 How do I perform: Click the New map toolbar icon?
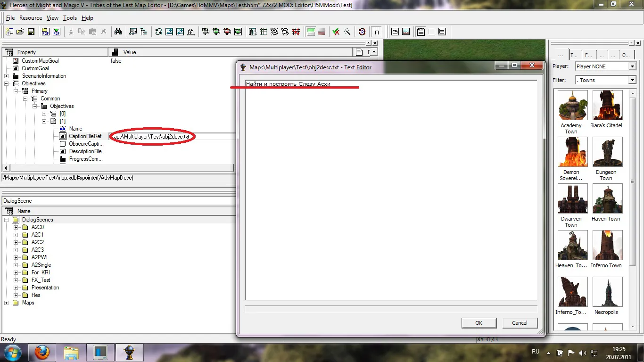pyautogui.click(x=9, y=32)
